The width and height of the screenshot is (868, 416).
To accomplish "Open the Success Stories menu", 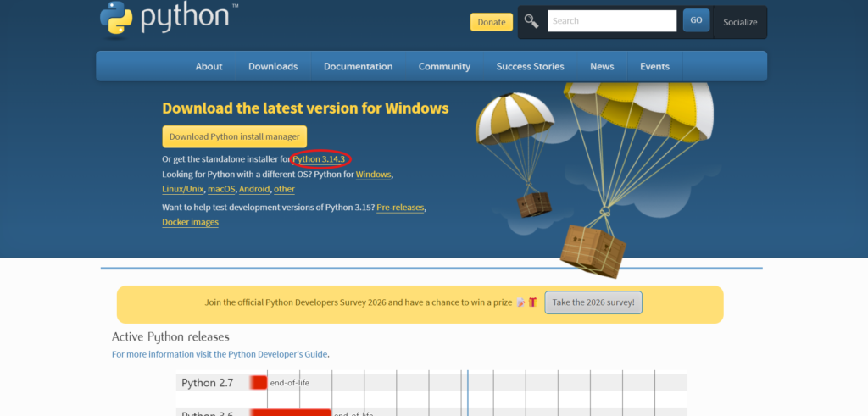I will [x=531, y=66].
